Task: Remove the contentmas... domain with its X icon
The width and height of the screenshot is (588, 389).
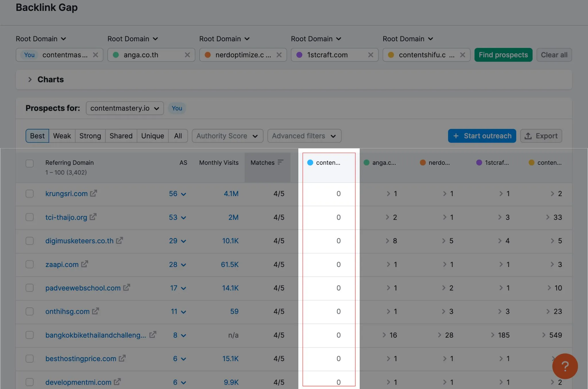Action: [x=96, y=55]
